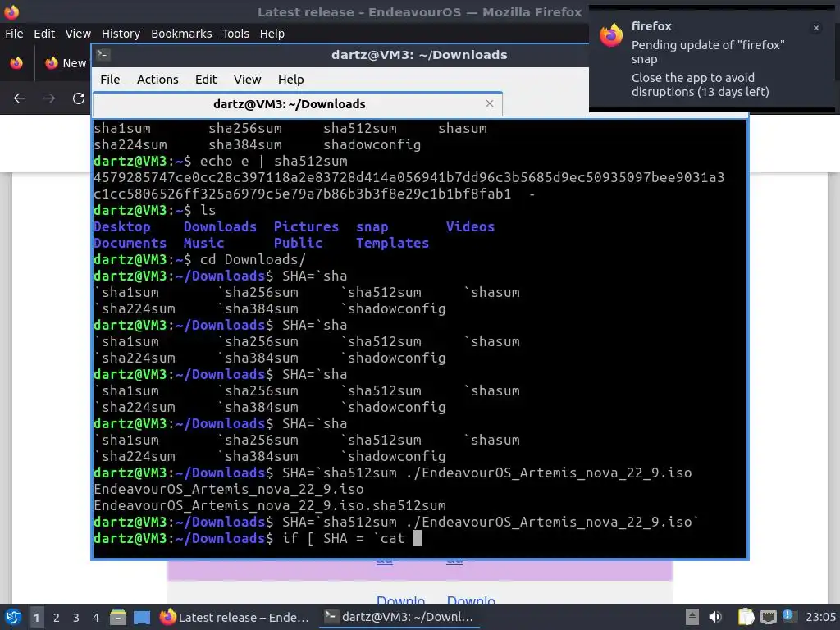Click 'Videos' directory name in ls output
This screenshot has height=630, width=840.
pyautogui.click(x=470, y=226)
